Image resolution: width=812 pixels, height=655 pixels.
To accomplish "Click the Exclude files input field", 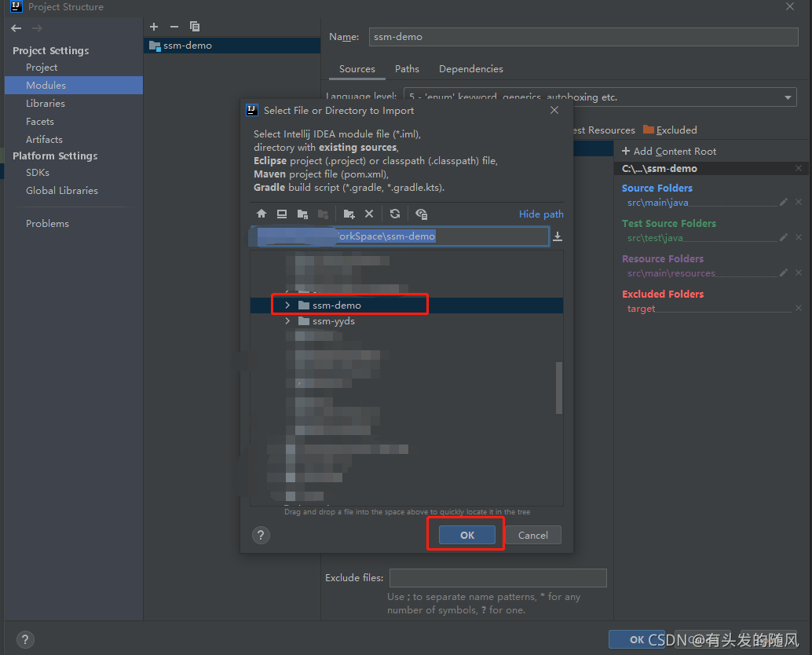I will [x=498, y=578].
